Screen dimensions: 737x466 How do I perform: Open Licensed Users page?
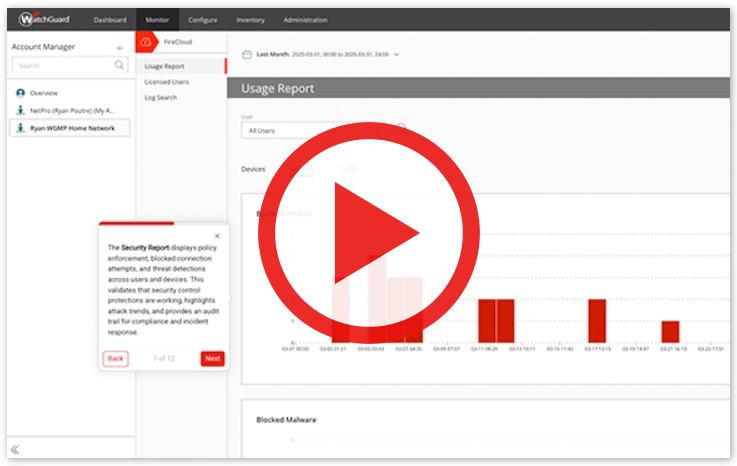pyautogui.click(x=166, y=82)
